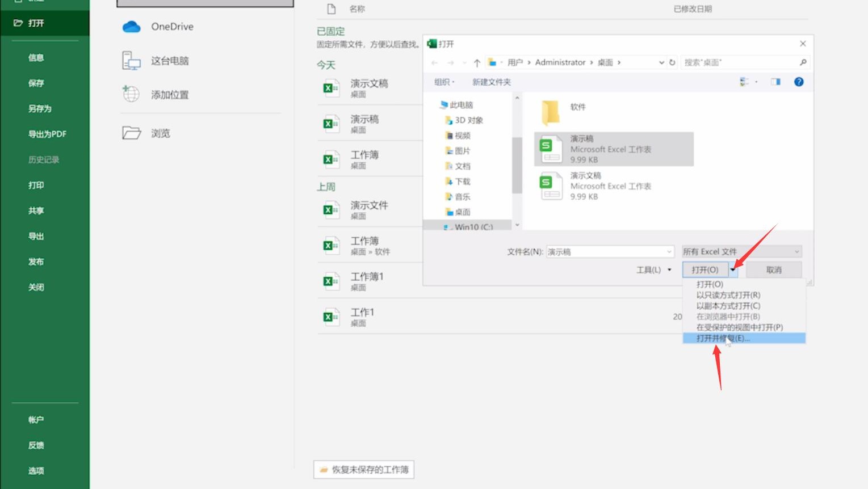The height and width of the screenshot is (489, 868).
Task: Select 打开 in backstage sidebar
Action: [x=45, y=23]
